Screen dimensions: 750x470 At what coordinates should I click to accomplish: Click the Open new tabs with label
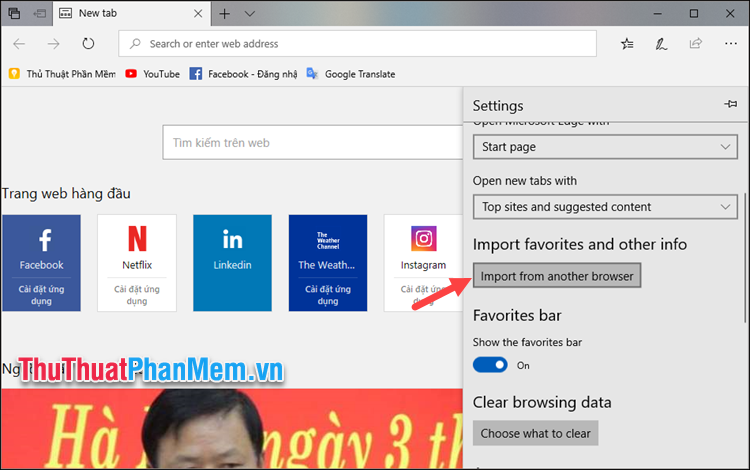(x=525, y=181)
